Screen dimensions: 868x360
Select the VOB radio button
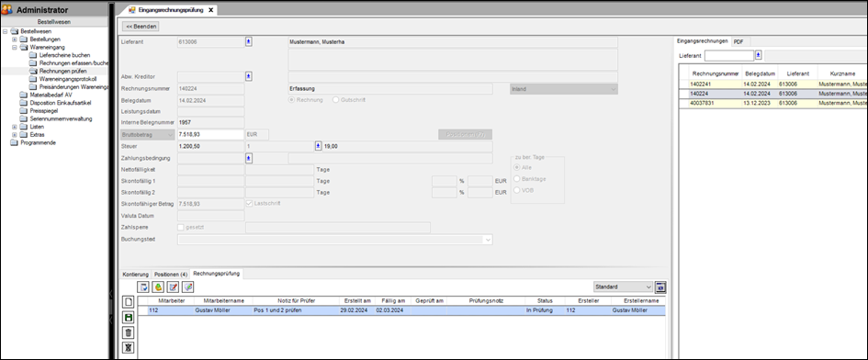(x=518, y=190)
